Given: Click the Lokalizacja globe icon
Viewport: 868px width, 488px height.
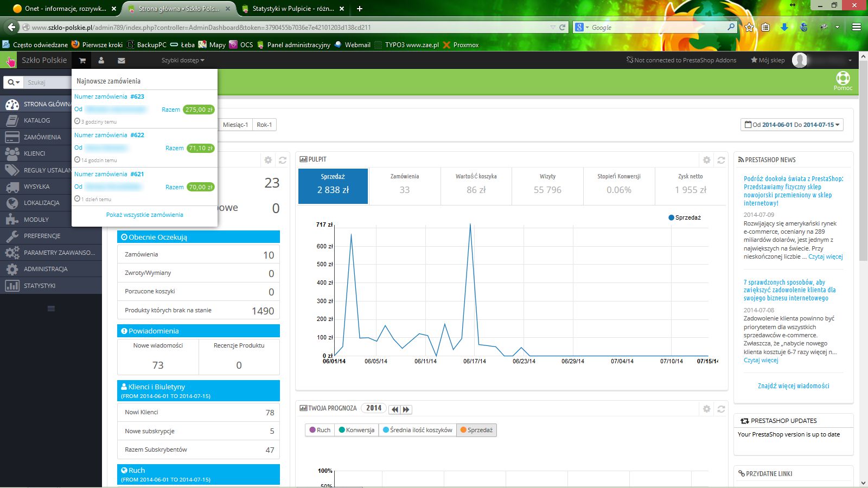Looking at the screenshot, I should pyautogui.click(x=12, y=203).
